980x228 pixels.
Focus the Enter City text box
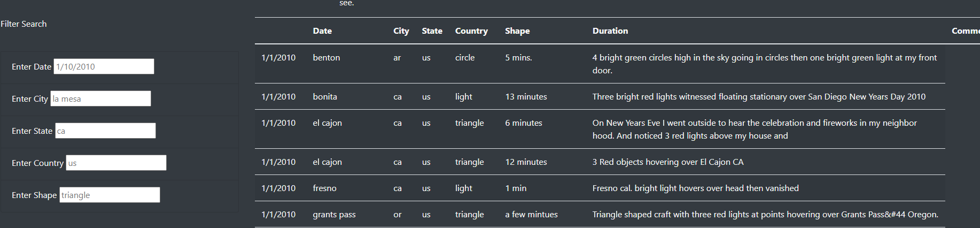(100, 98)
